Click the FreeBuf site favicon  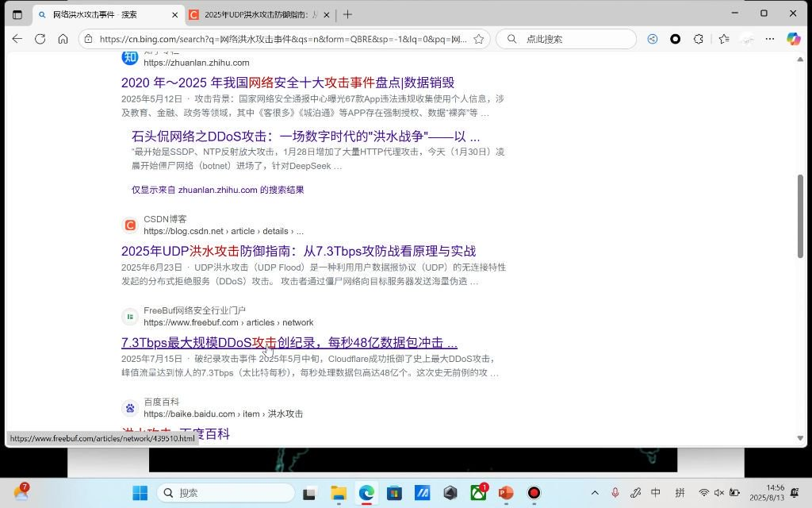coord(130,316)
